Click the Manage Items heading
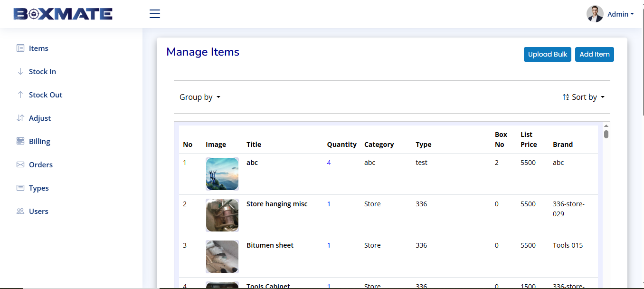 [x=203, y=52]
